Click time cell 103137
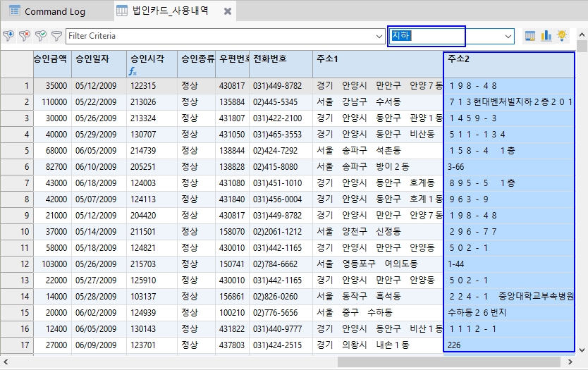 (x=152, y=297)
